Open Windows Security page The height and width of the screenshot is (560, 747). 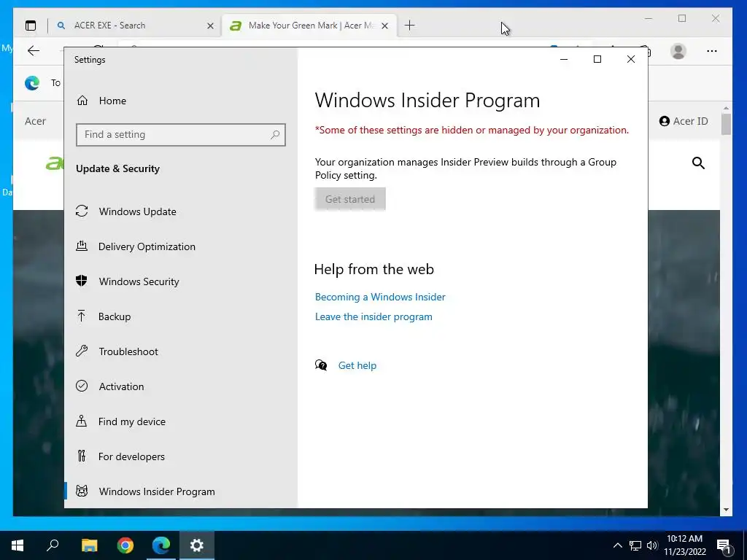[x=181, y=281]
